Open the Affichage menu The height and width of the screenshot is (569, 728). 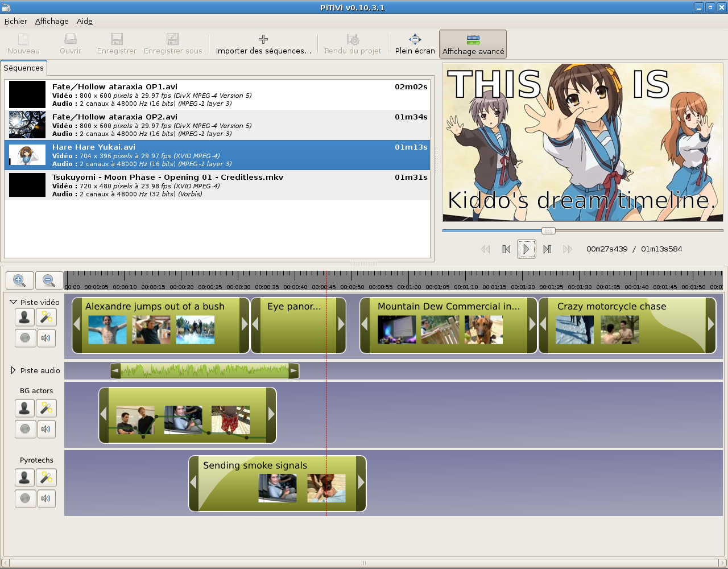click(52, 21)
